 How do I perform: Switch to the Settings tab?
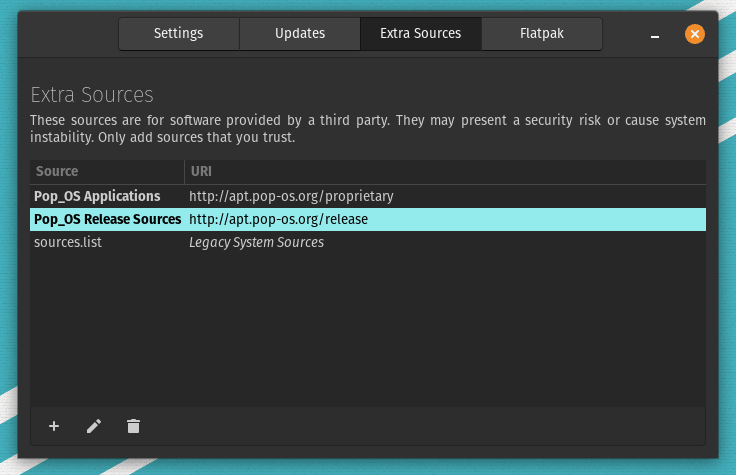[178, 33]
